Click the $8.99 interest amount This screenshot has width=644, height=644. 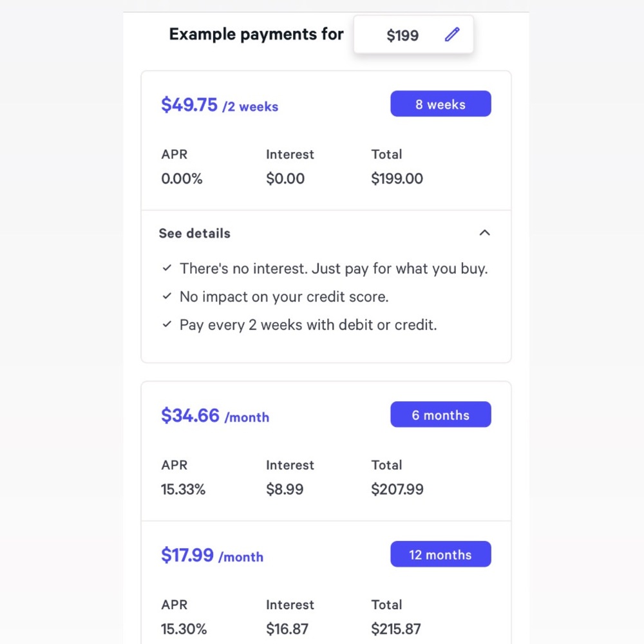[x=285, y=489]
